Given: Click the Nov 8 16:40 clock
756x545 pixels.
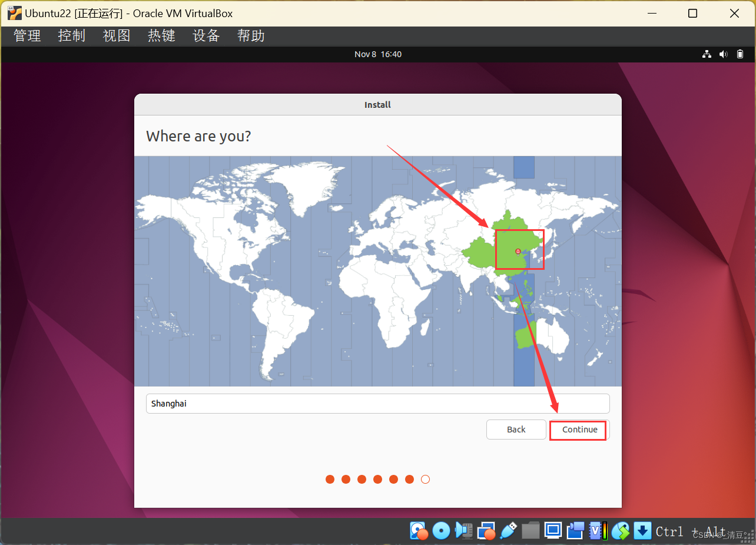Looking at the screenshot, I should (x=378, y=54).
